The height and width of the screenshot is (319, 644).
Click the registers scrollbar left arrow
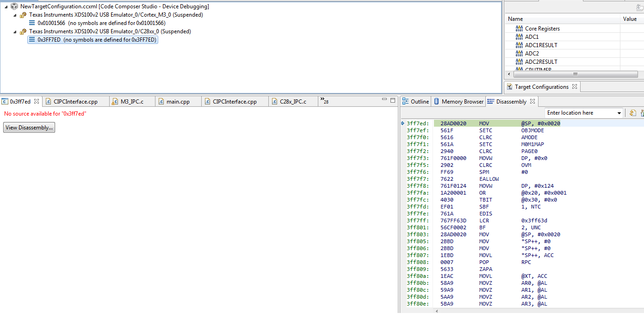click(509, 74)
